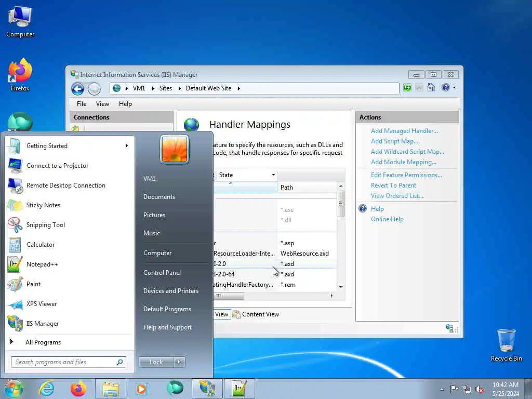This screenshot has width=532, height=399.
Task: Open Control Panel from Start menu
Action: pos(162,272)
